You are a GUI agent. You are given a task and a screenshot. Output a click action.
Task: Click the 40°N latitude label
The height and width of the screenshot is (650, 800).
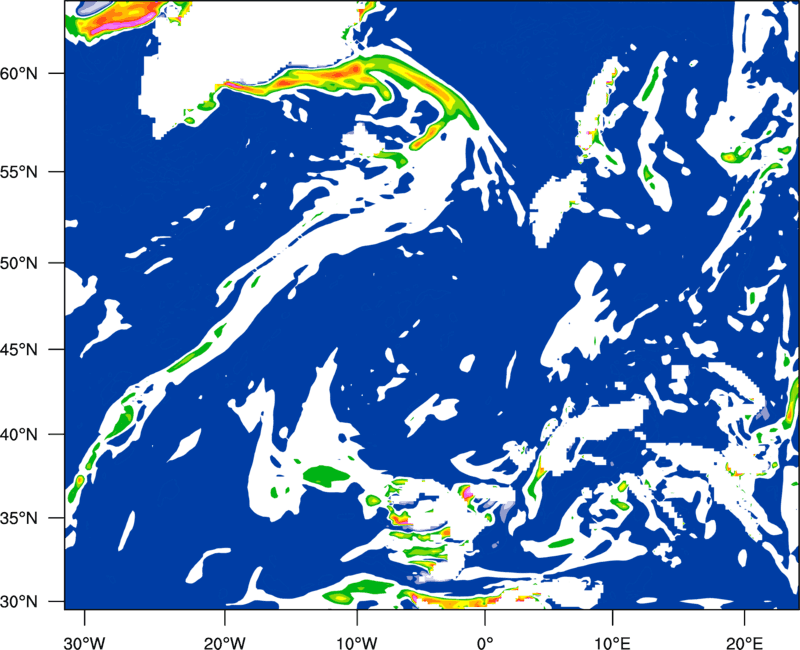coord(19,435)
